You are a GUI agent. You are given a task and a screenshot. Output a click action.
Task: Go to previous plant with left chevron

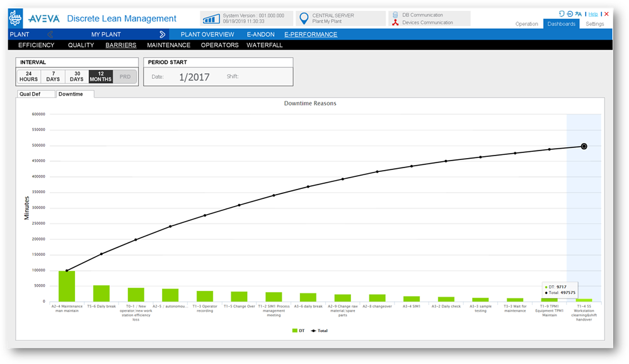pos(50,35)
